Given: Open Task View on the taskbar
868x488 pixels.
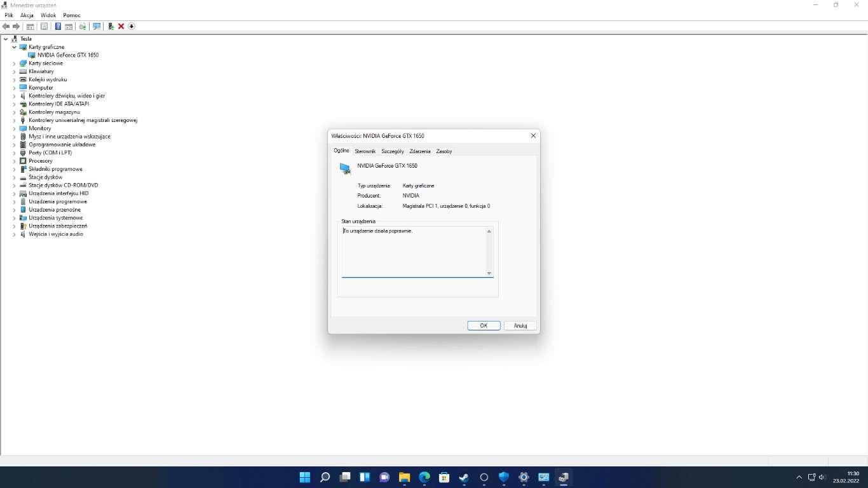Looking at the screenshot, I should click(x=345, y=477).
